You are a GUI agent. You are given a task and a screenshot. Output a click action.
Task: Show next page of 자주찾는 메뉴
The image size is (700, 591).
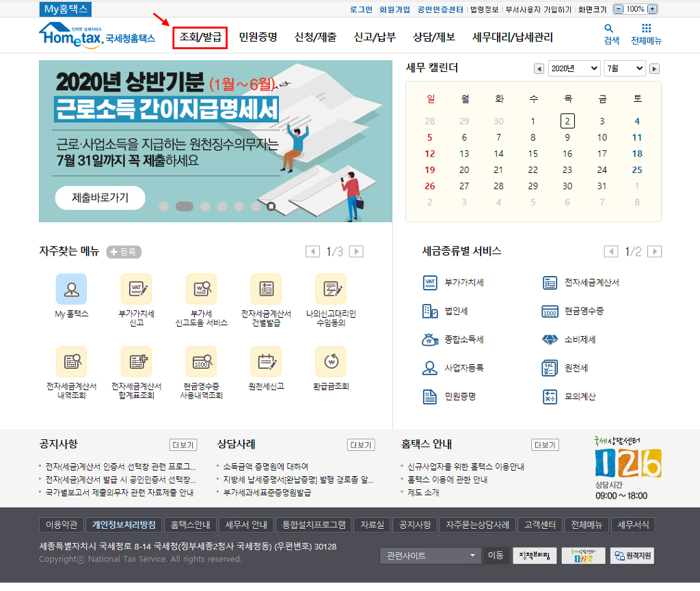pyautogui.click(x=355, y=251)
